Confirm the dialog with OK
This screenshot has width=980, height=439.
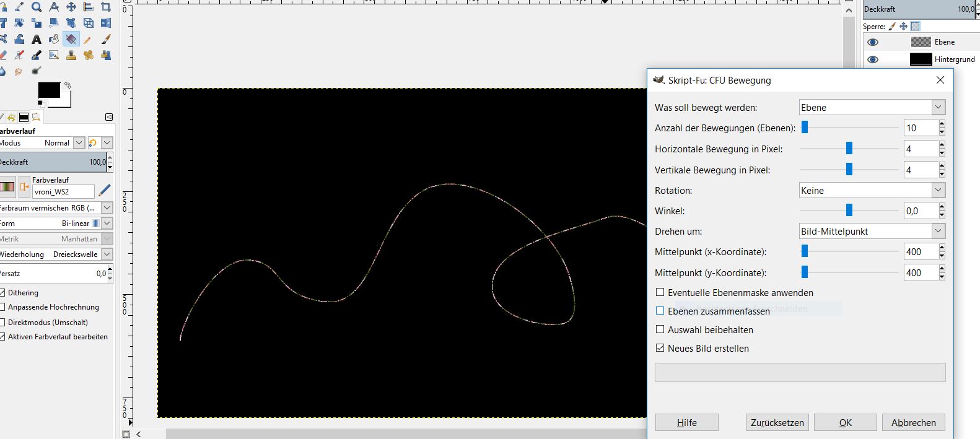pos(846,422)
